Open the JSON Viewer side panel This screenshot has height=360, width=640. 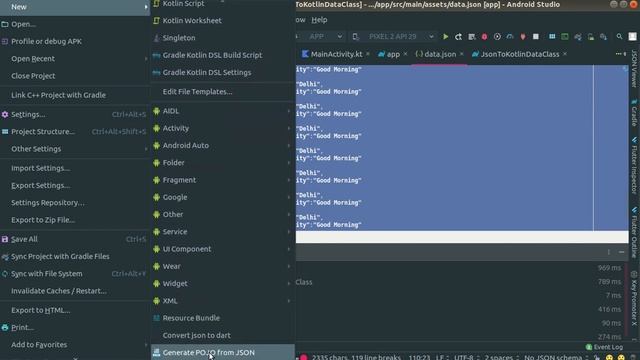click(634, 68)
